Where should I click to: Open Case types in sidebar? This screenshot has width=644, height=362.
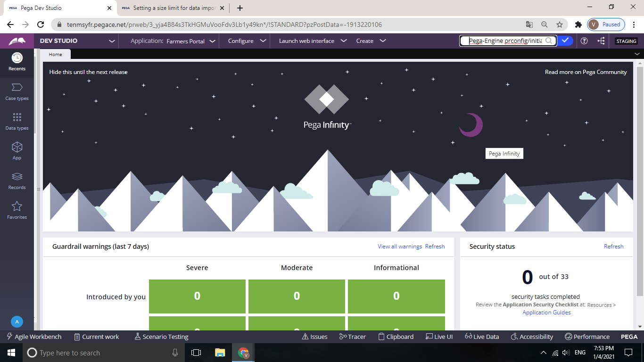[x=17, y=91]
